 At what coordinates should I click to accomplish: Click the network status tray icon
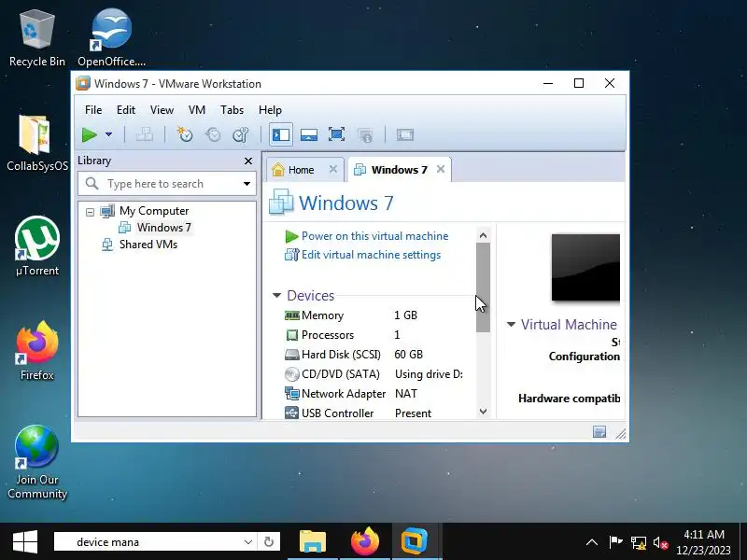pos(639,542)
